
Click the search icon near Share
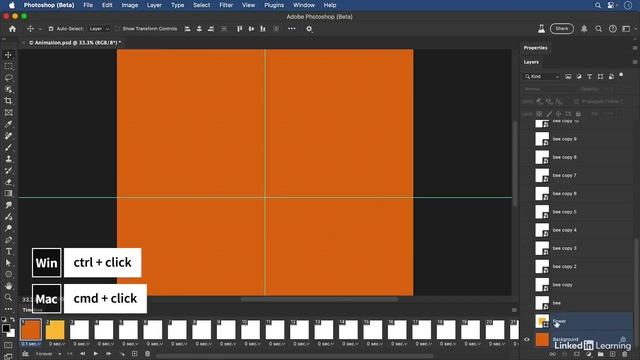[x=598, y=29]
